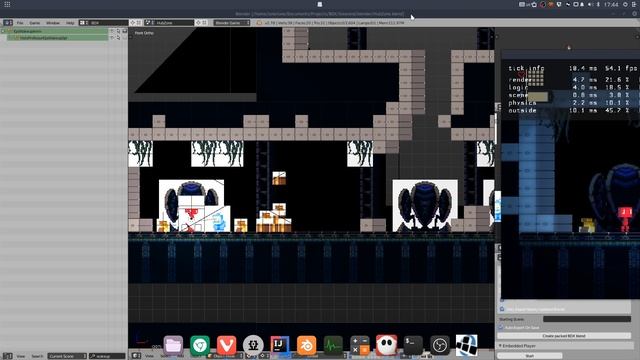Open the Object Mode dropdown in 3D header
Image resolution: width=640 pixels, height=360 pixels.
point(224,356)
